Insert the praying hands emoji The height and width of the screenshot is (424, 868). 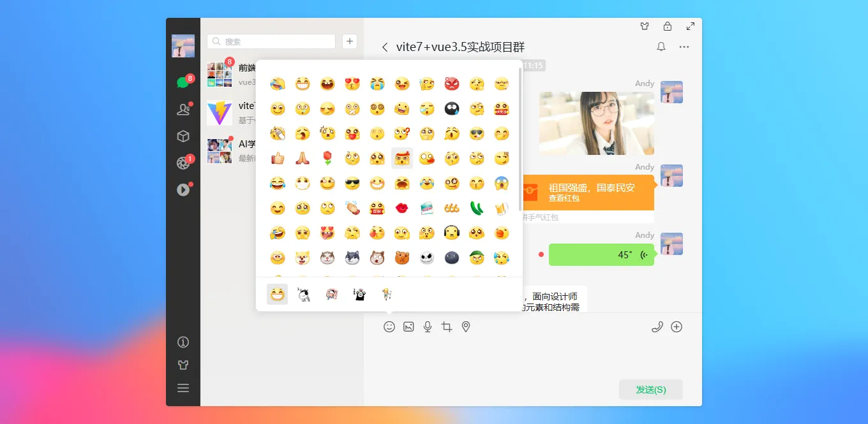(302, 158)
